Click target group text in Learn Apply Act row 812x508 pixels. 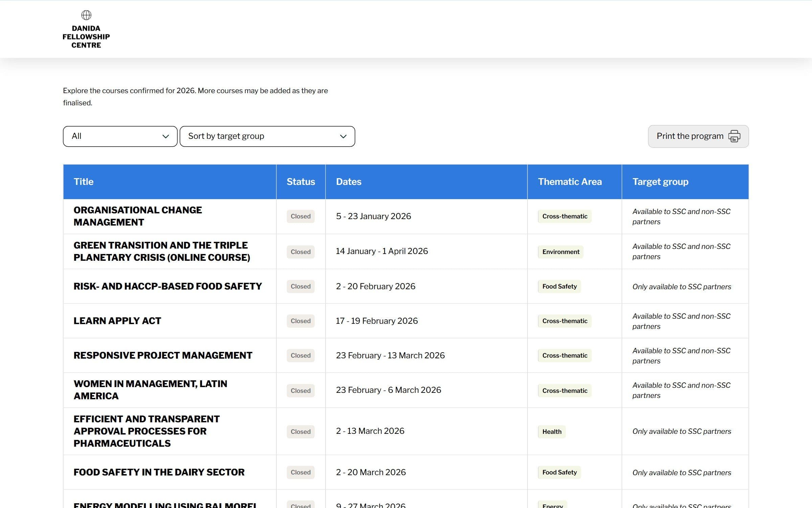[x=681, y=321]
